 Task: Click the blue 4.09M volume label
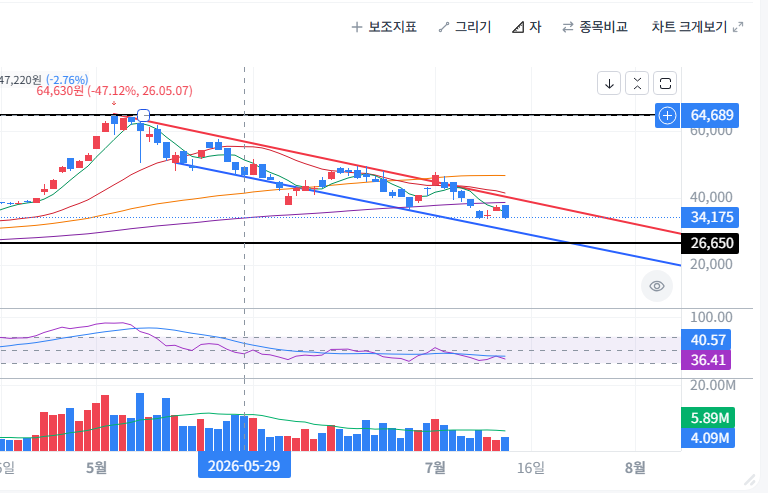point(708,438)
